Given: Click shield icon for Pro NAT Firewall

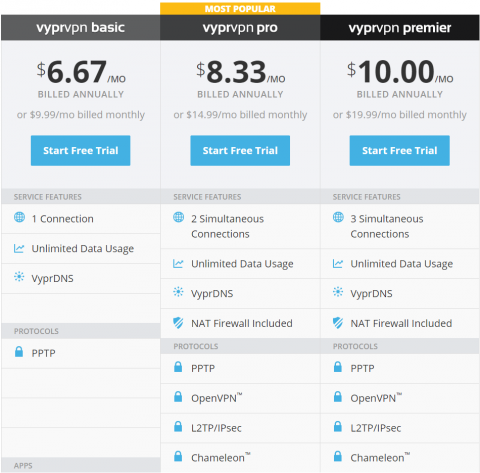Looking at the screenshot, I should [x=178, y=323].
